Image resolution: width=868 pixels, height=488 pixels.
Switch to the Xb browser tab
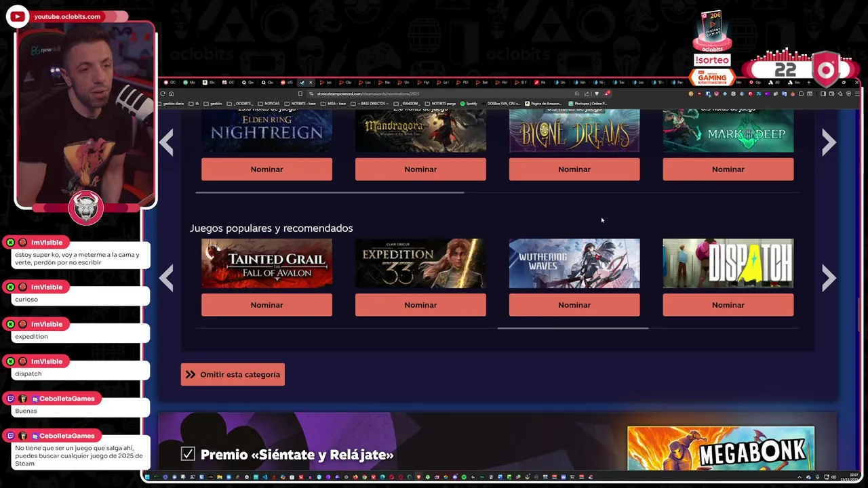coord(209,82)
